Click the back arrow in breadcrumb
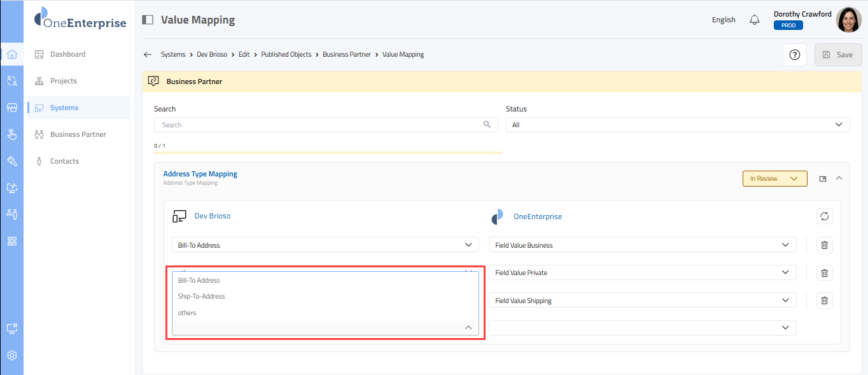The height and width of the screenshot is (375, 868). (x=148, y=55)
